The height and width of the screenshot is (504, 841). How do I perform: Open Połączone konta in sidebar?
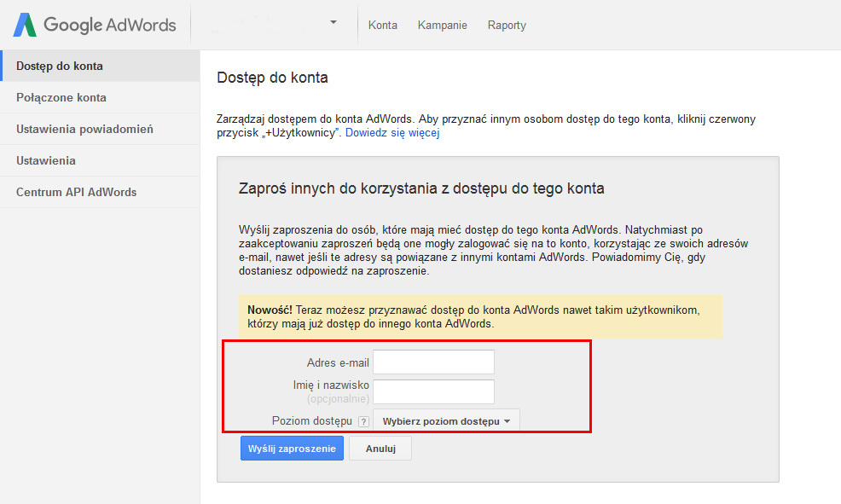tap(100, 97)
